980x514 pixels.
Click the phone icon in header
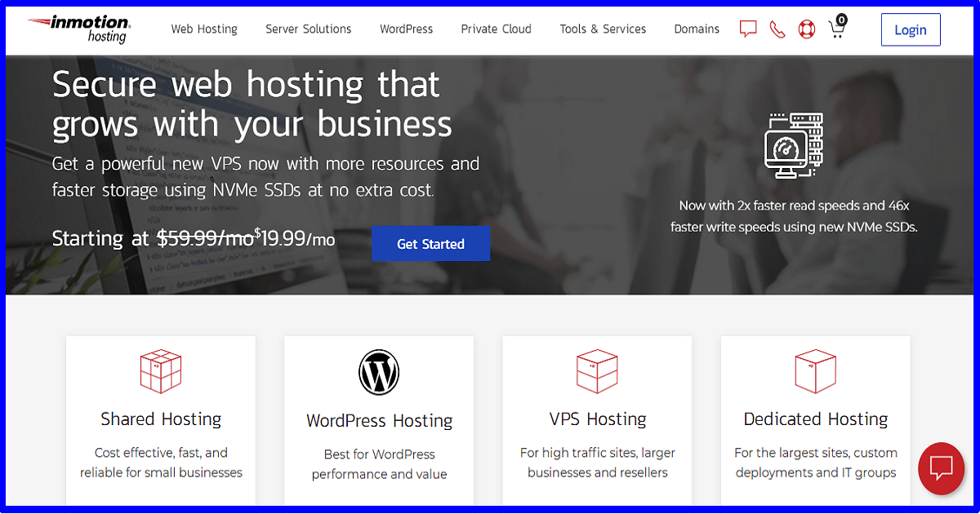(x=777, y=29)
